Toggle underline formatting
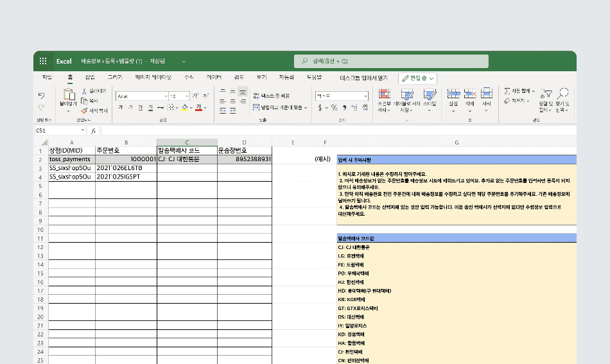Screen dimensions: 610x364 140,107
